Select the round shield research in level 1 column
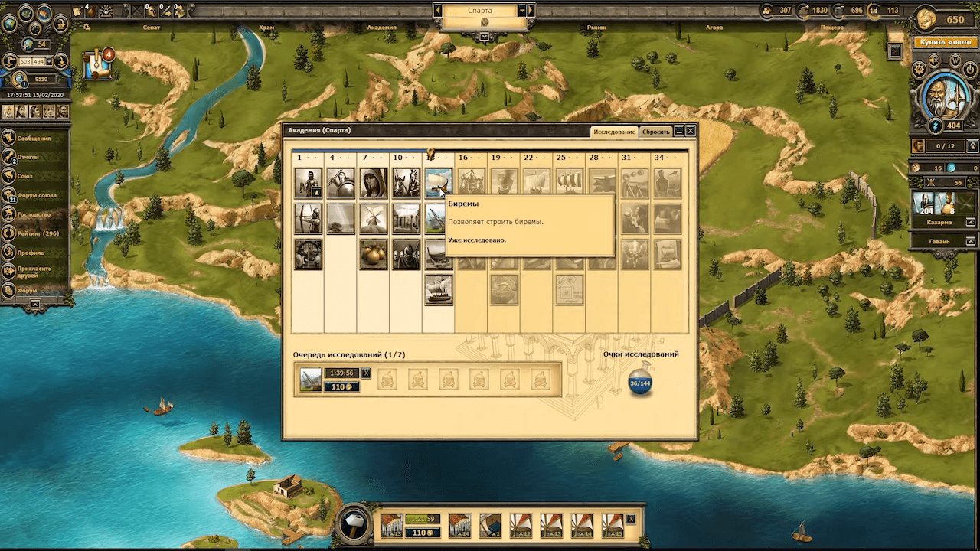The height and width of the screenshot is (551, 980). 308,254
